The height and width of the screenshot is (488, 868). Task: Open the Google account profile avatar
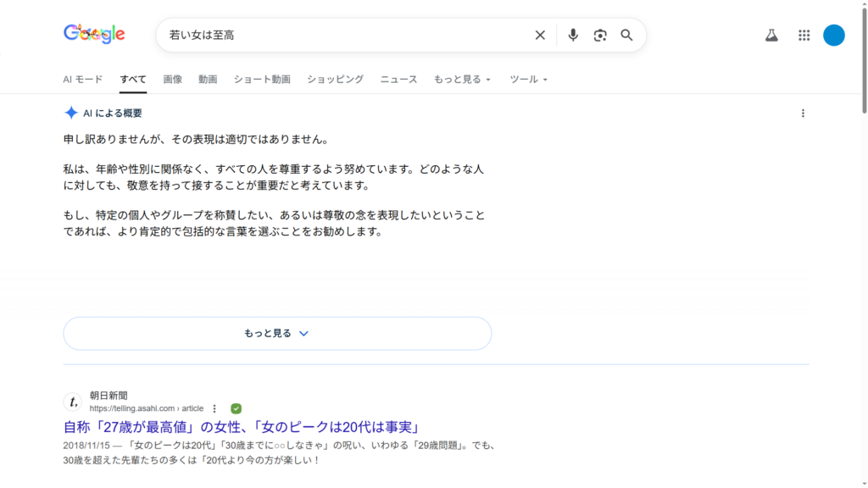tap(834, 35)
